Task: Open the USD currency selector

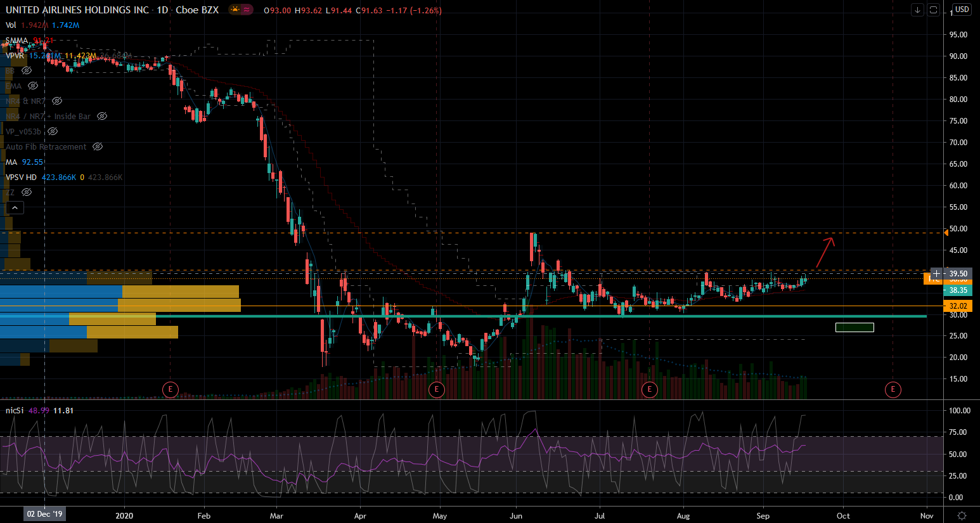Action: pos(962,10)
